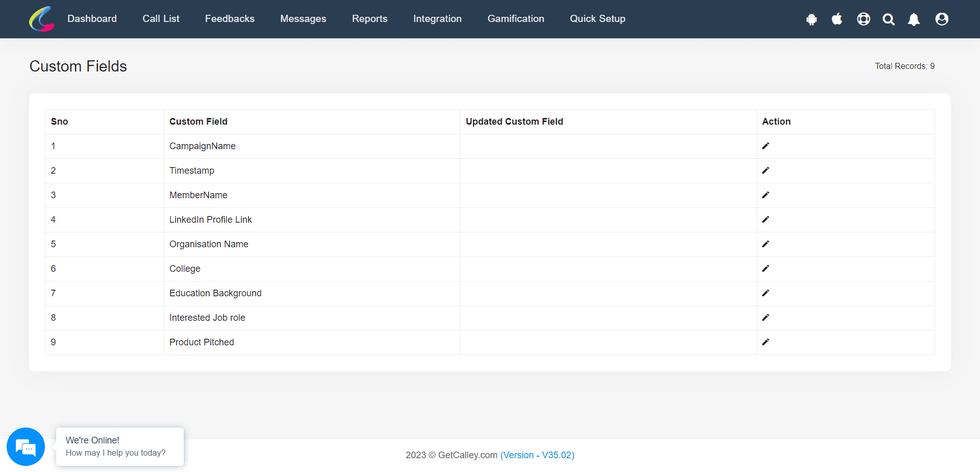Open the Gamification menu item
The width and height of the screenshot is (980, 472).
click(x=516, y=19)
